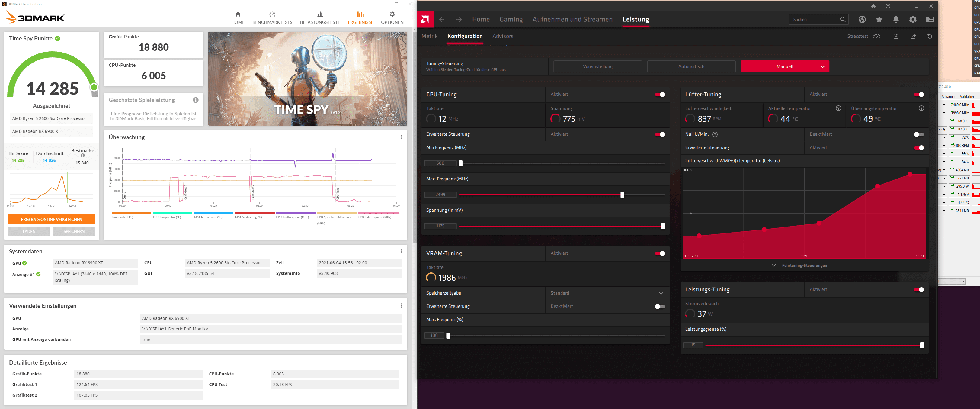This screenshot has height=409, width=980.
Task: Switch to BENCHMARKTESTS in 3DMark
Action: coord(272,18)
